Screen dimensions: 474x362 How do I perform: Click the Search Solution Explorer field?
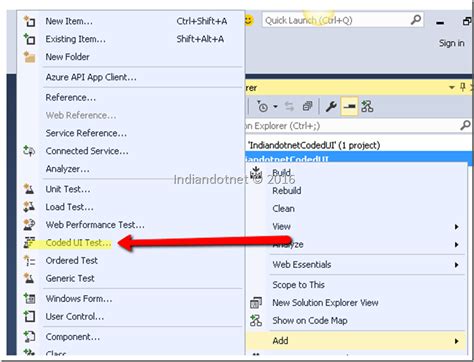pyautogui.click(x=358, y=126)
